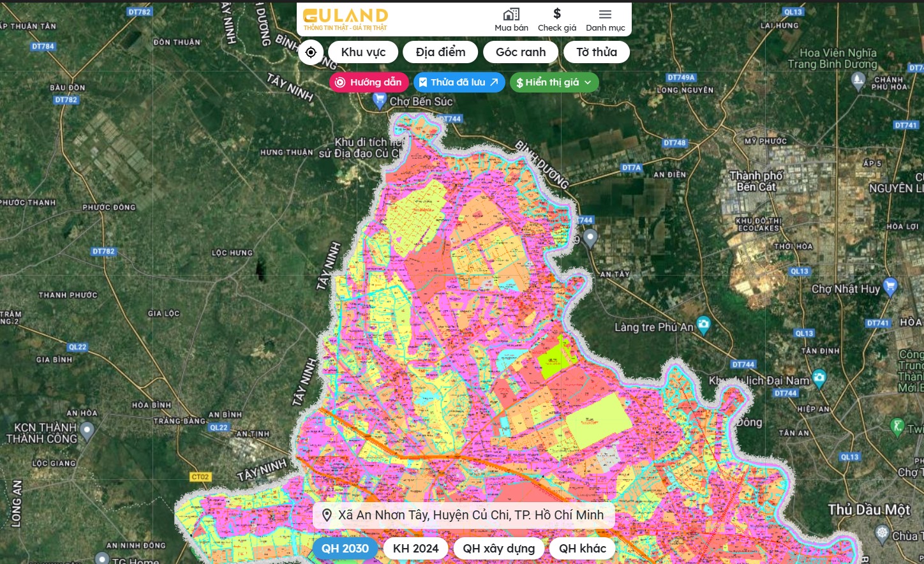This screenshot has height=564, width=924.
Task: Expand the Hiển thị giá dropdown
Action: [555, 82]
